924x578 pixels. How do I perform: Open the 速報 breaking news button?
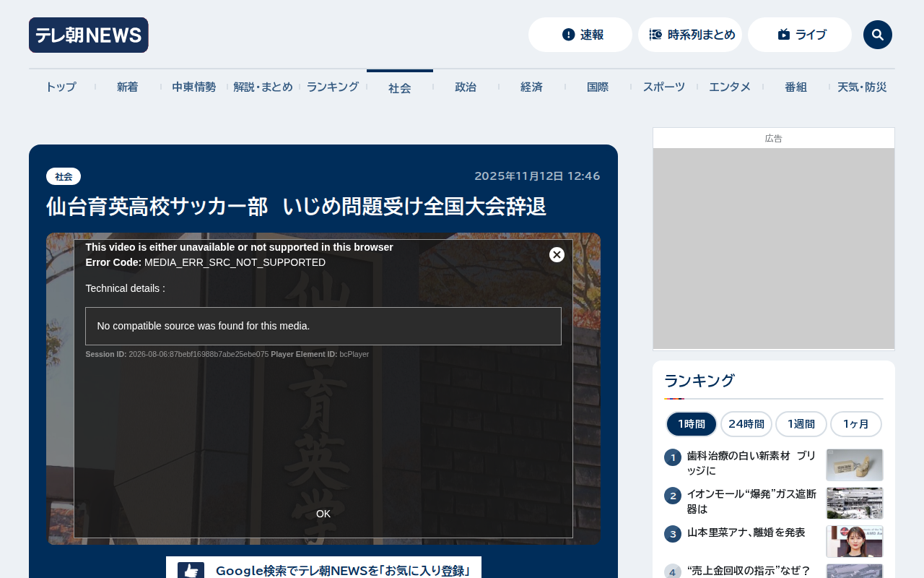coord(580,35)
